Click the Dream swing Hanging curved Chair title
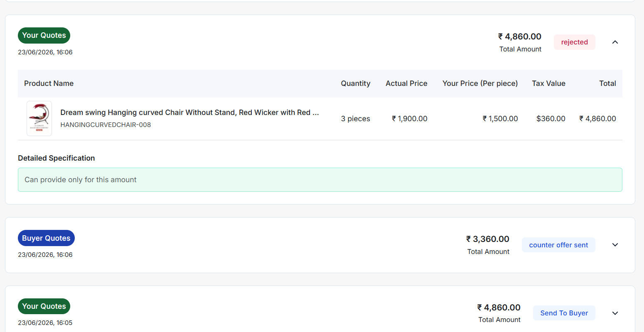Image resolution: width=644 pixels, height=332 pixels. pos(189,112)
